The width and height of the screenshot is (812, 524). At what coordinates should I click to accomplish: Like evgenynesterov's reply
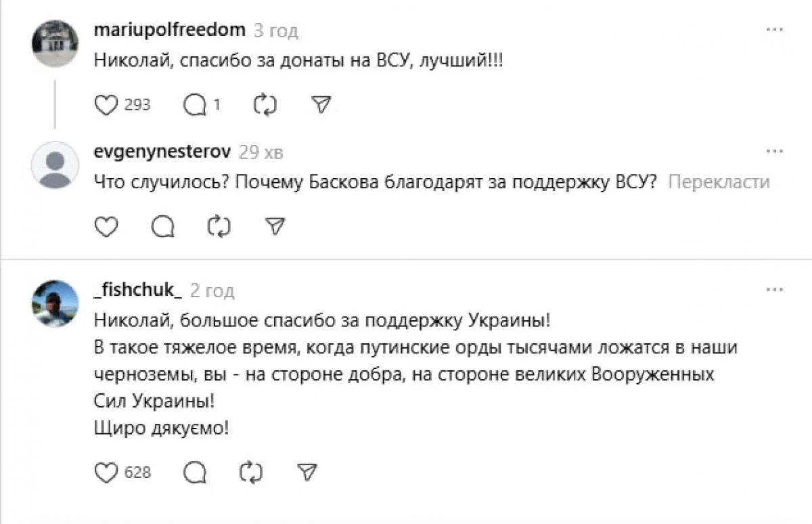click(105, 227)
